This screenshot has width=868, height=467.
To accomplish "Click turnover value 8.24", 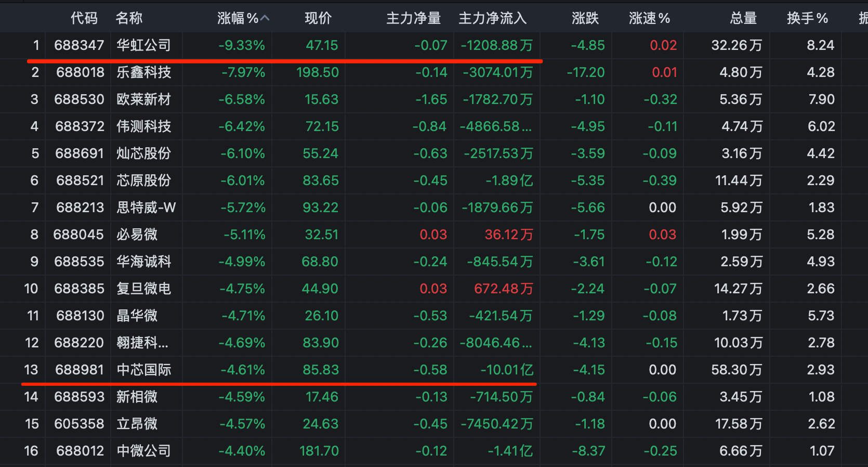I will click(x=821, y=45).
